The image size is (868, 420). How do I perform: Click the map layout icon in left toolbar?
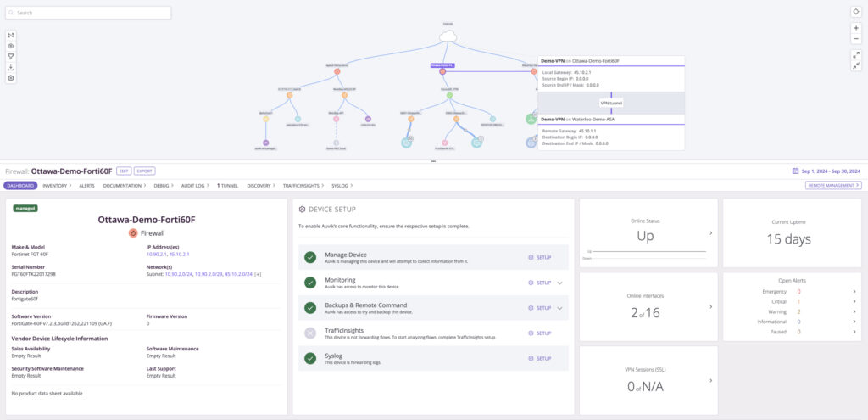(11, 35)
